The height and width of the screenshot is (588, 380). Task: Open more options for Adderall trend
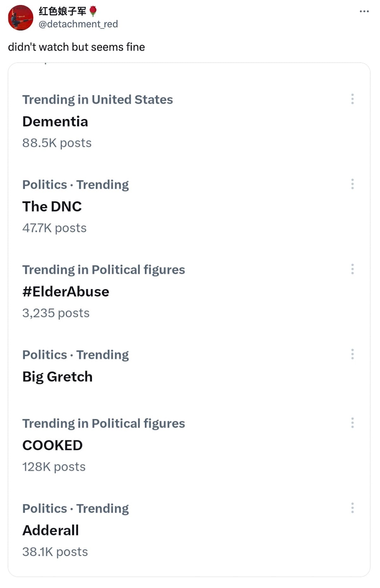352,508
